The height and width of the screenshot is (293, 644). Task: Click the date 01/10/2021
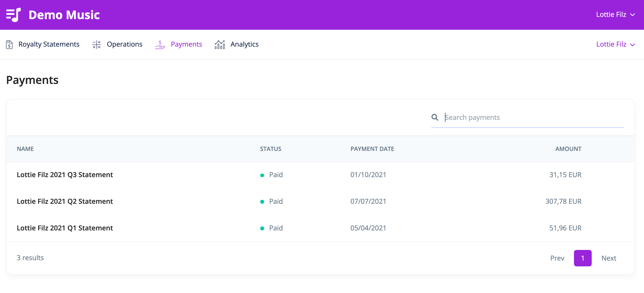pyautogui.click(x=368, y=174)
